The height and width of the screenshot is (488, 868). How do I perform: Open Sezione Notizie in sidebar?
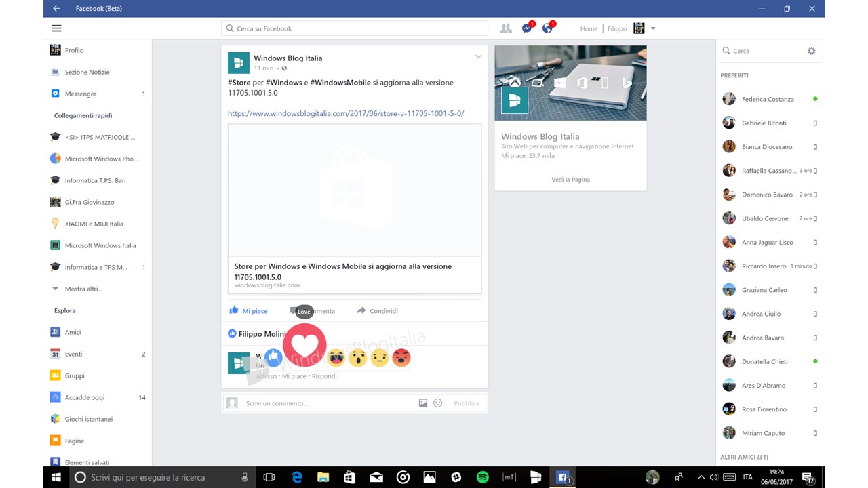pyautogui.click(x=87, y=72)
